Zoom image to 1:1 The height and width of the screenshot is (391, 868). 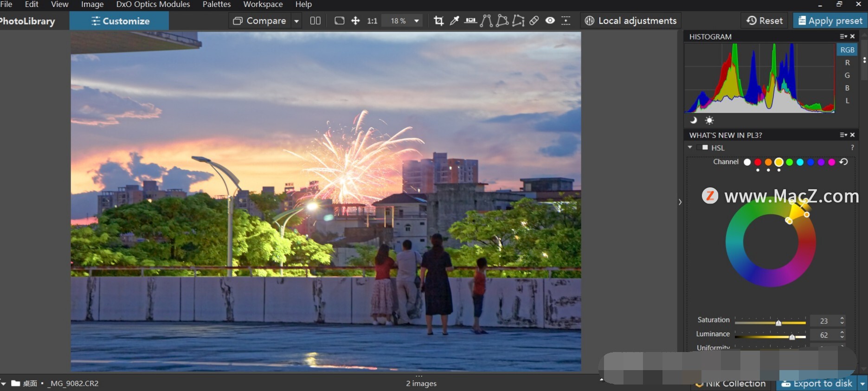click(372, 21)
